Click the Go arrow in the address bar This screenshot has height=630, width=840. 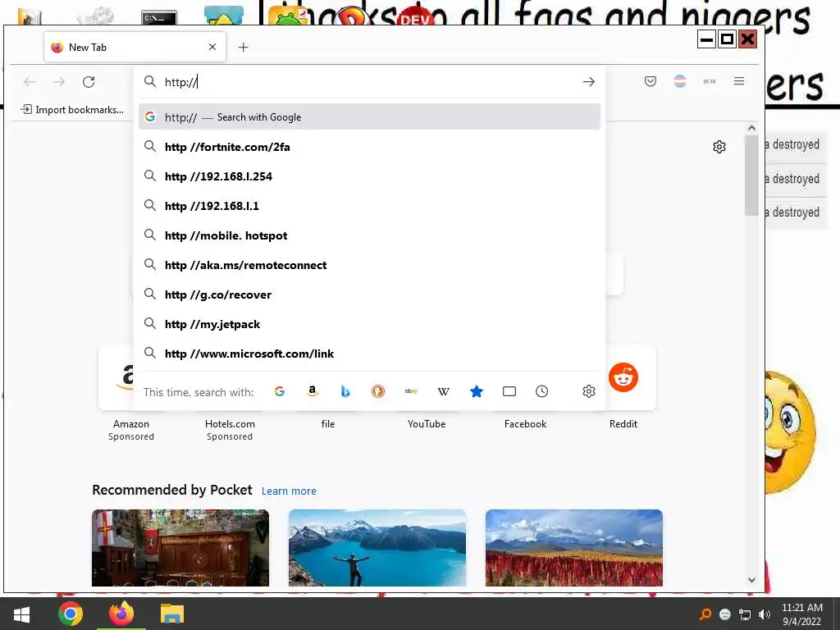[589, 81]
